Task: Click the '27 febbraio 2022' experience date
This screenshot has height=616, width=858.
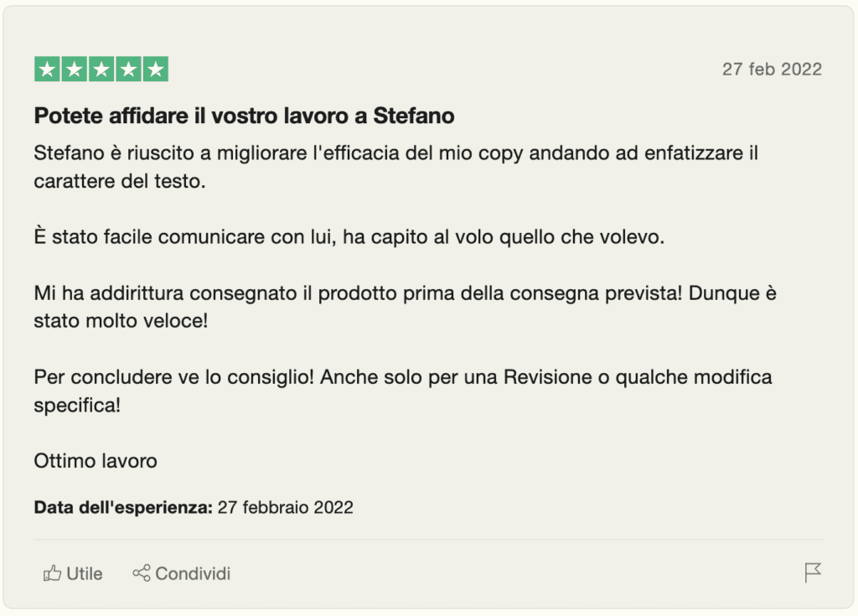Action: tap(285, 508)
